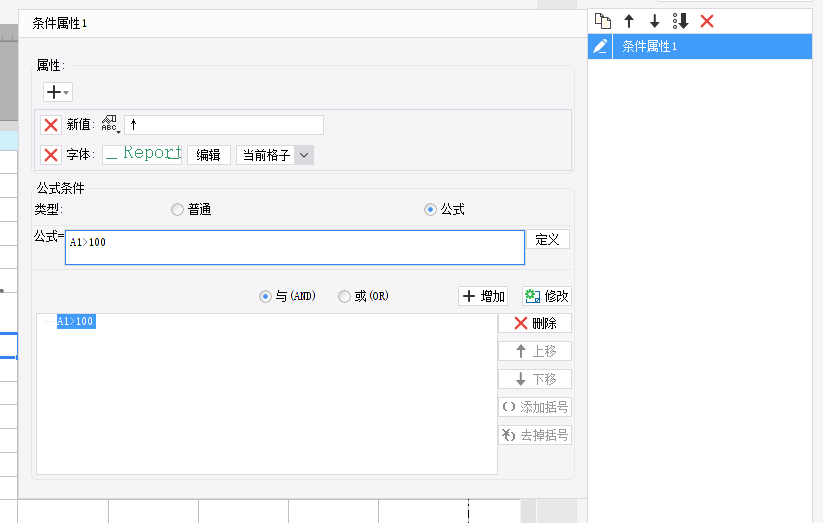This screenshot has height=523, width=823.
Task: Click the pencil edit icon beside 条件属性1
Action: [600, 46]
